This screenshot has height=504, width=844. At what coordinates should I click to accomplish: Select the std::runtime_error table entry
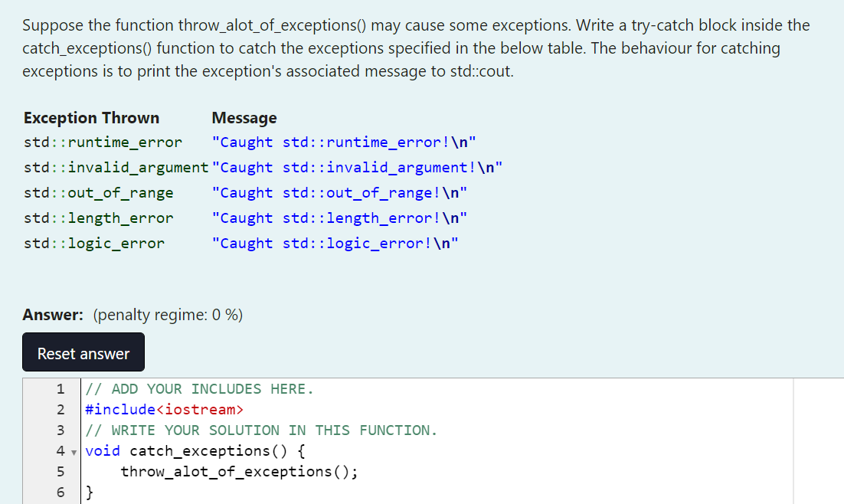point(103,142)
